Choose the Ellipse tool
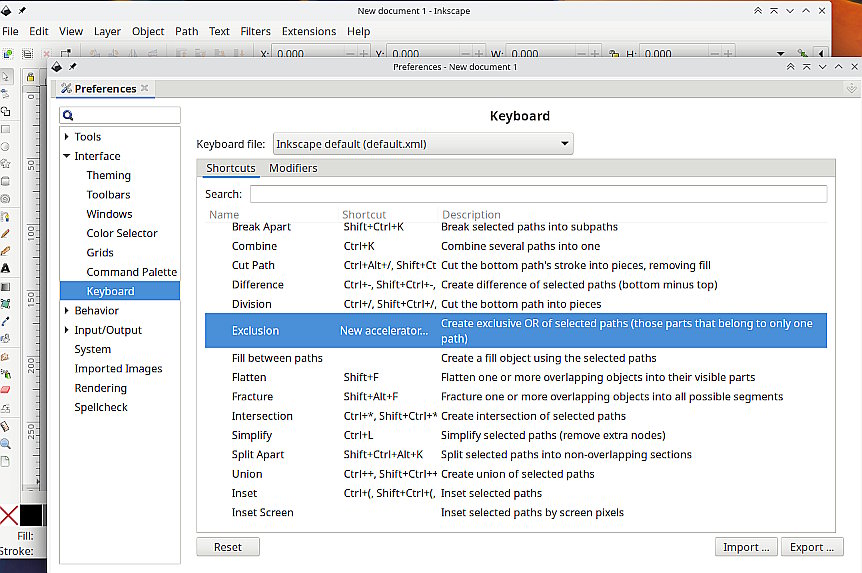The image size is (862, 573). (x=6, y=146)
